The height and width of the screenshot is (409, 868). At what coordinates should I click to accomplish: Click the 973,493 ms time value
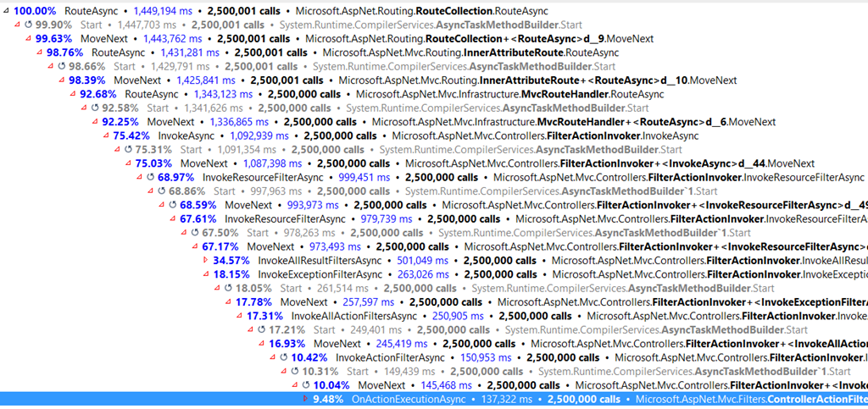pyautogui.click(x=336, y=246)
